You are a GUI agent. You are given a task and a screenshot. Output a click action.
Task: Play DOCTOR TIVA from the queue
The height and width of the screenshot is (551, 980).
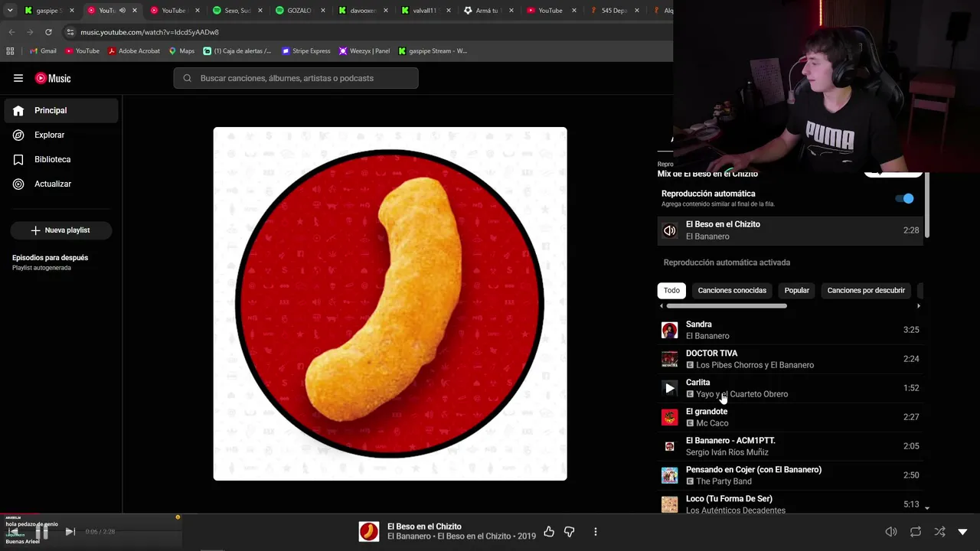pyautogui.click(x=790, y=359)
